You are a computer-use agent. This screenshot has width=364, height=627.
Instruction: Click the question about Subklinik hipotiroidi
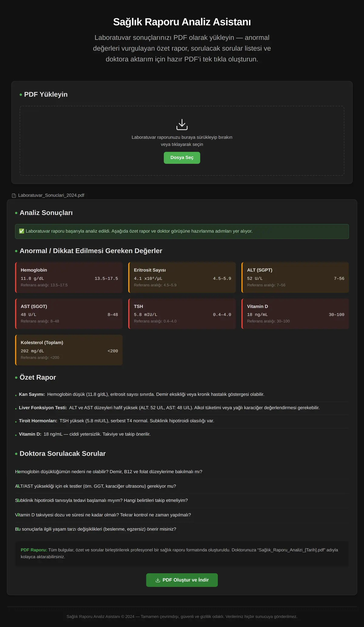(x=101, y=501)
